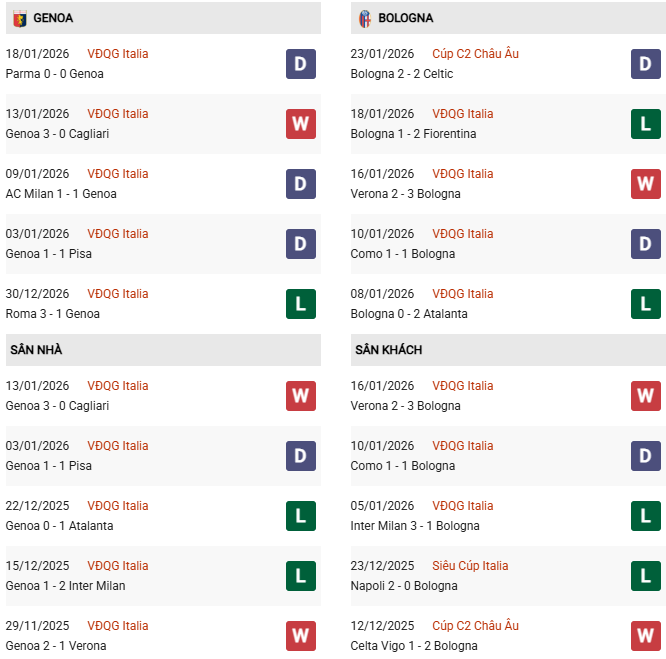The image size is (666, 659).
Task: Select the SÂN KHÁCH section header
Action: pos(388,350)
